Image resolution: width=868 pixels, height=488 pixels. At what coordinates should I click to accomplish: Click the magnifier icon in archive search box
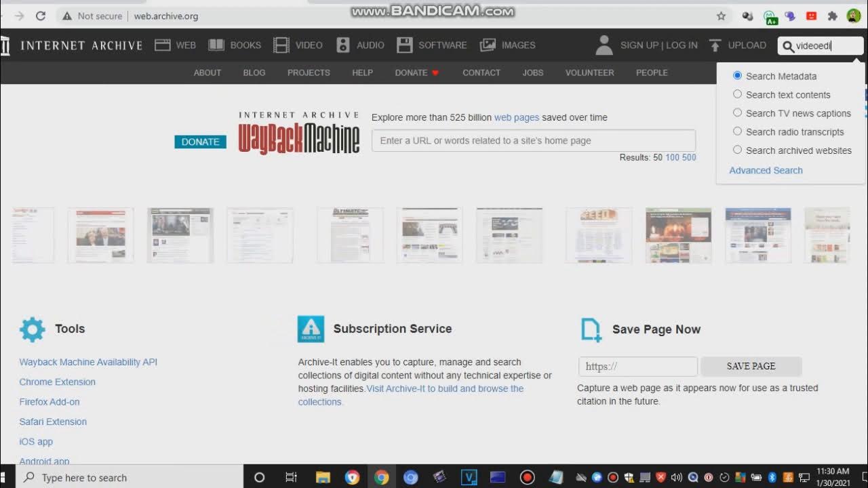(788, 46)
